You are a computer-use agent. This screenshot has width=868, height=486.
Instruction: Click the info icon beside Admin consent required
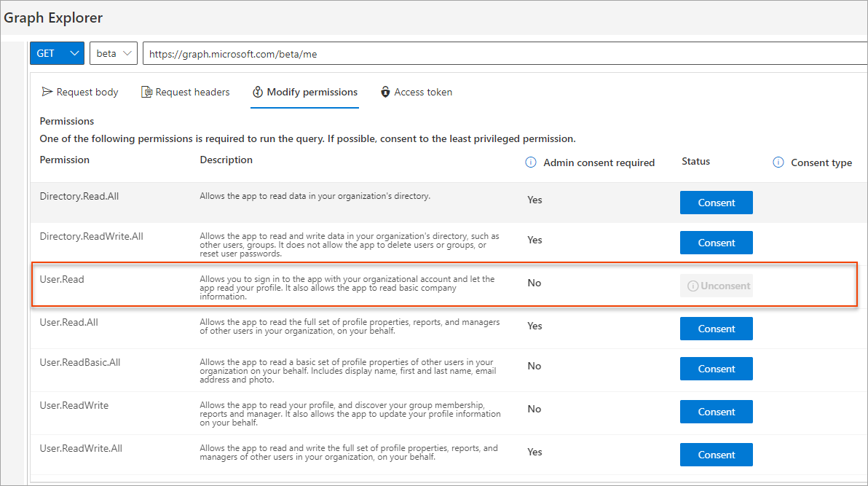click(531, 162)
